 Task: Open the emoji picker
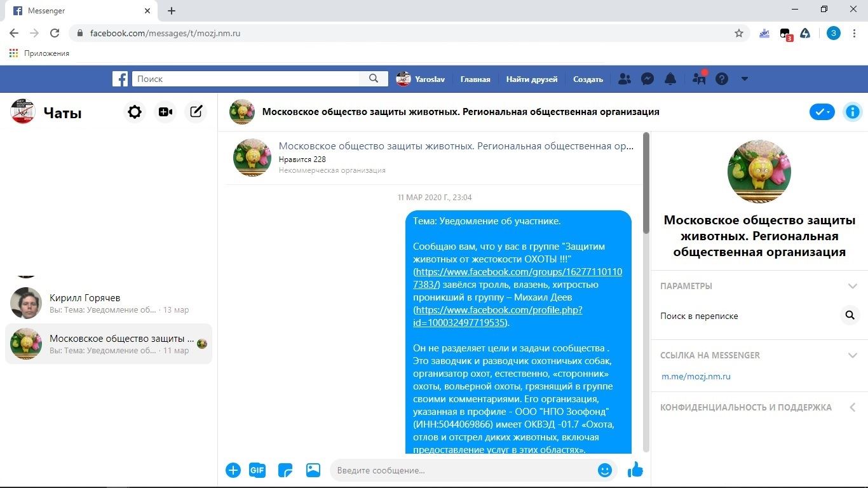(x=605, y=470)
